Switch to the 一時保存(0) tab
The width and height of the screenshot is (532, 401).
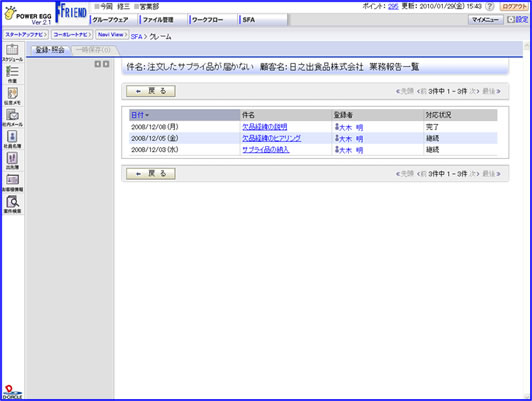point(93,50)
